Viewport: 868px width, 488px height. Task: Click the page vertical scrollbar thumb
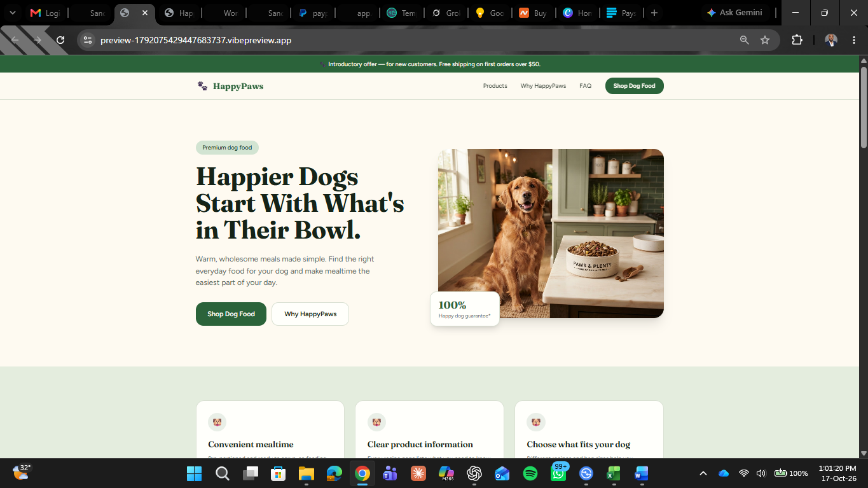(864, 107)
